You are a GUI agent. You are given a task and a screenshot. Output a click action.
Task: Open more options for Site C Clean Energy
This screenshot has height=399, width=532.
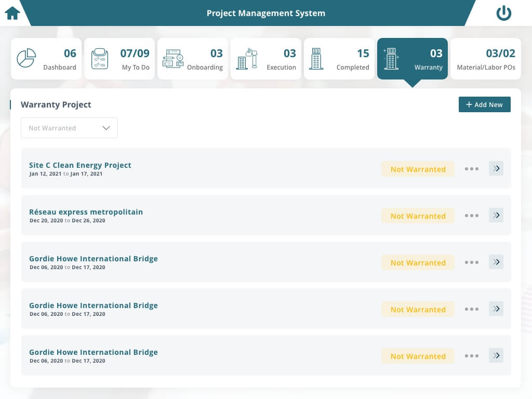point(472,169)
